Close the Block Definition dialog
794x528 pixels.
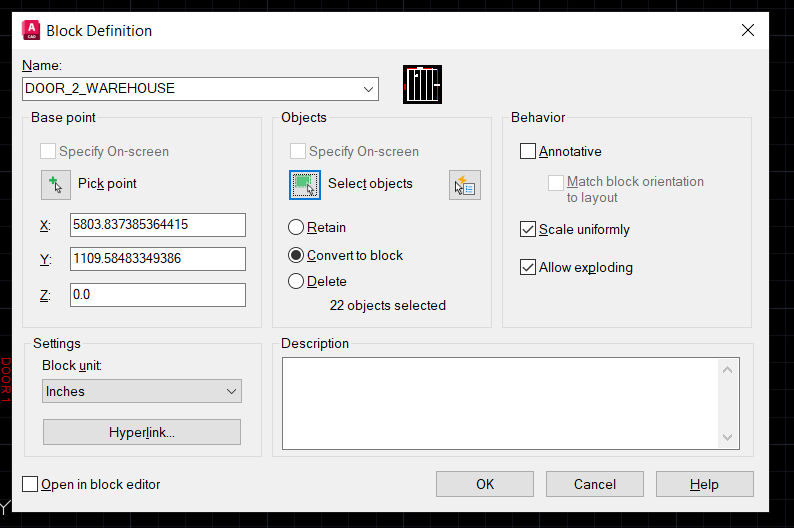tap(747, 30)
